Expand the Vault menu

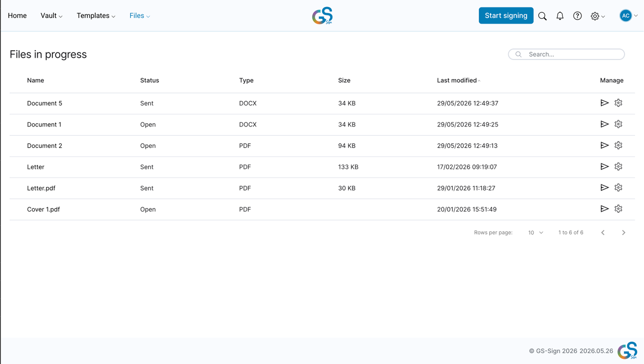[51, 16]
